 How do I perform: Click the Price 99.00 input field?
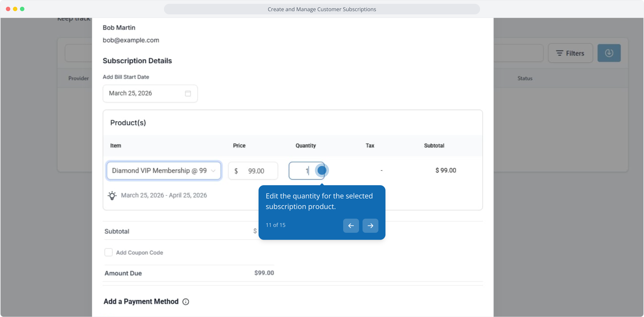pyautogui.click(x=255, y=171)
